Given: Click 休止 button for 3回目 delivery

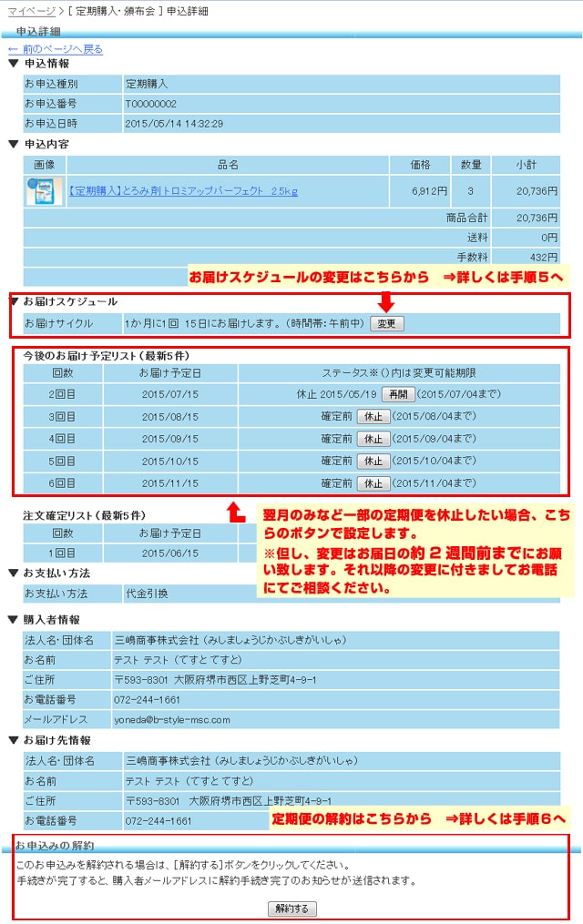Looking at the screenshot, I should (373, 417).
